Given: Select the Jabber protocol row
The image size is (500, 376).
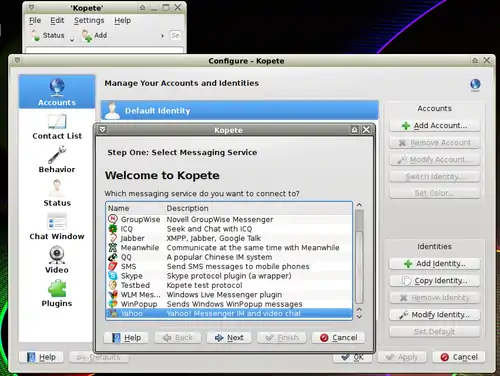Looking at the screenshot, I should tap(229, 238).
